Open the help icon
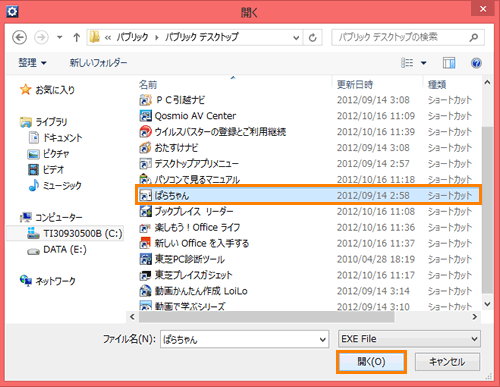 coord(476,63)
